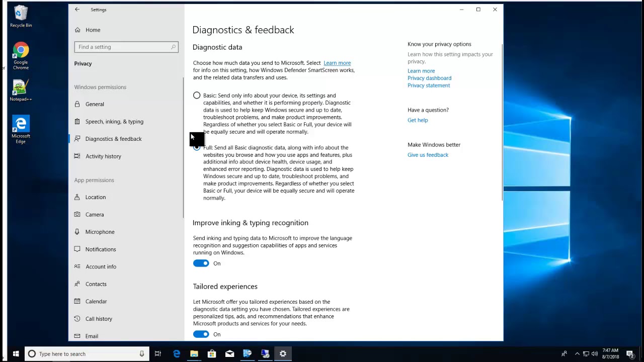Maximize or restore the Settings window
Image resolution: width=644 pixels, height=362 pixels.
click(x=478, y=10)
